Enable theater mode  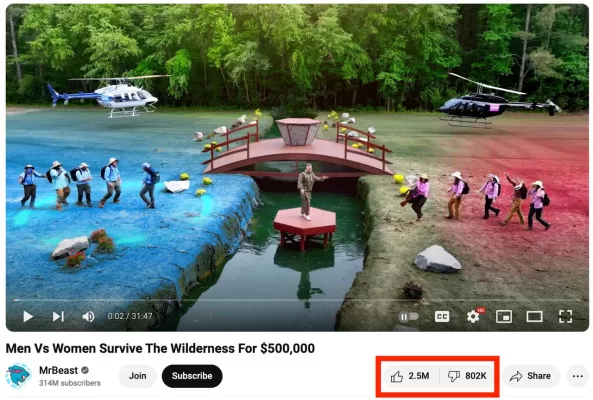[534, 316]
